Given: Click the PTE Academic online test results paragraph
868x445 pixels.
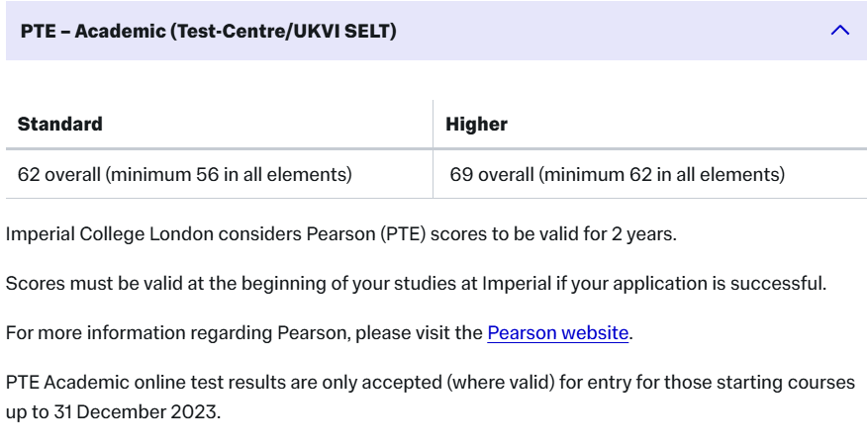Looking at the screenshot, I should pyautogui.click(x=429, y=382).
